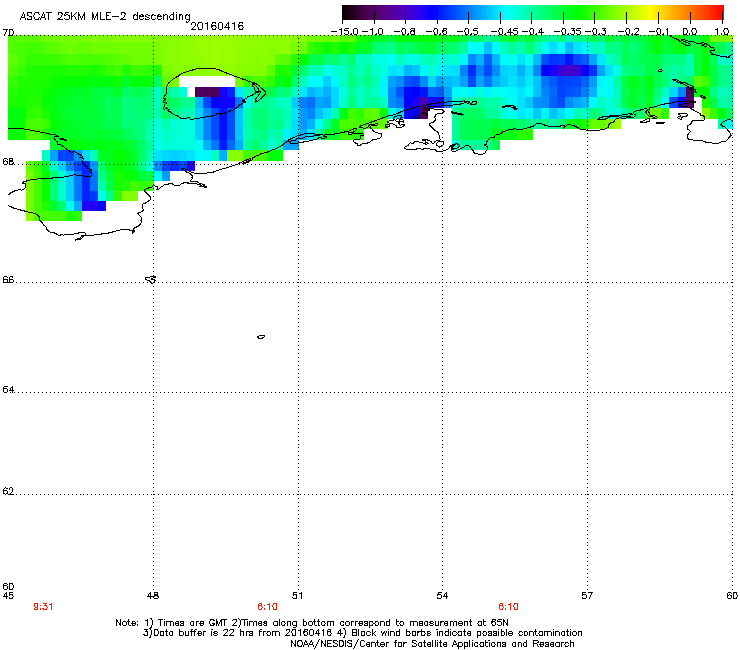Click the latitude label 66
The image size is (740, 650).
click(x=8, y=280)
